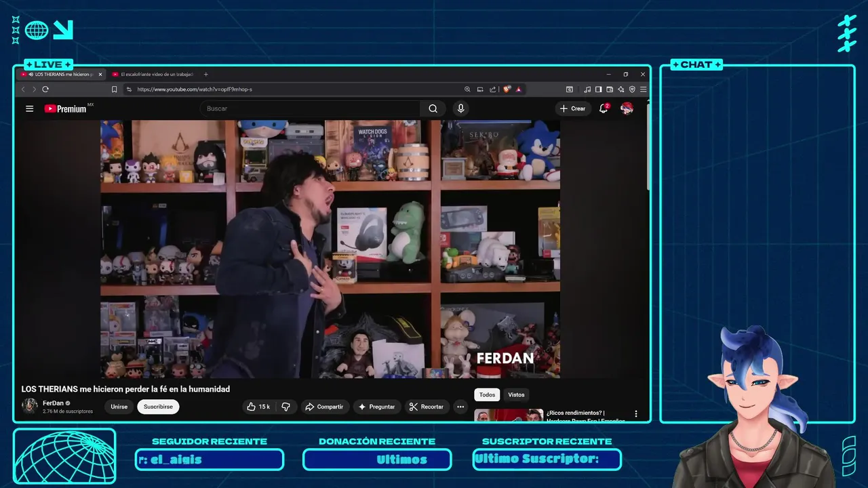Screen dimensions: 868x488
Task: Click the 2.76 M de suscriptores text
Action: [x=68, y=411]
